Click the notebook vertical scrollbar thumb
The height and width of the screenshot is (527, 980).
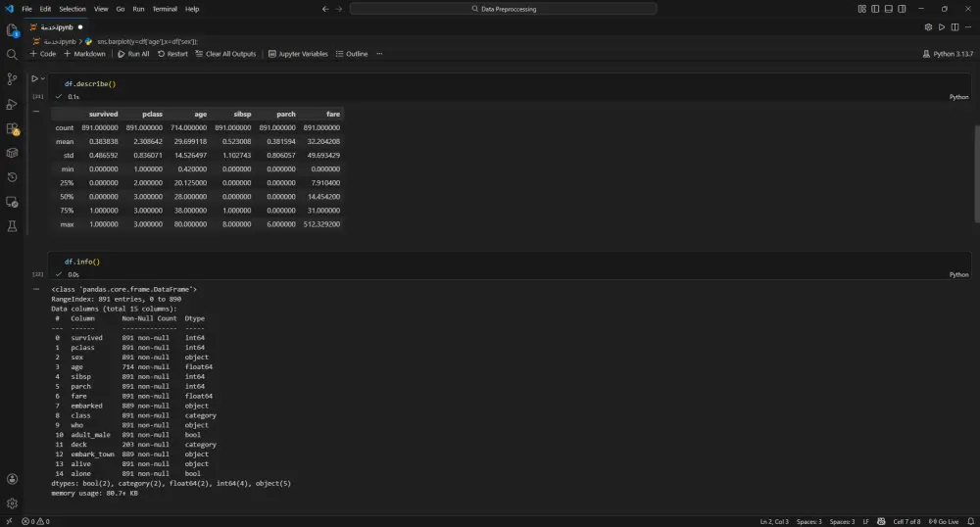coord(976,173)
